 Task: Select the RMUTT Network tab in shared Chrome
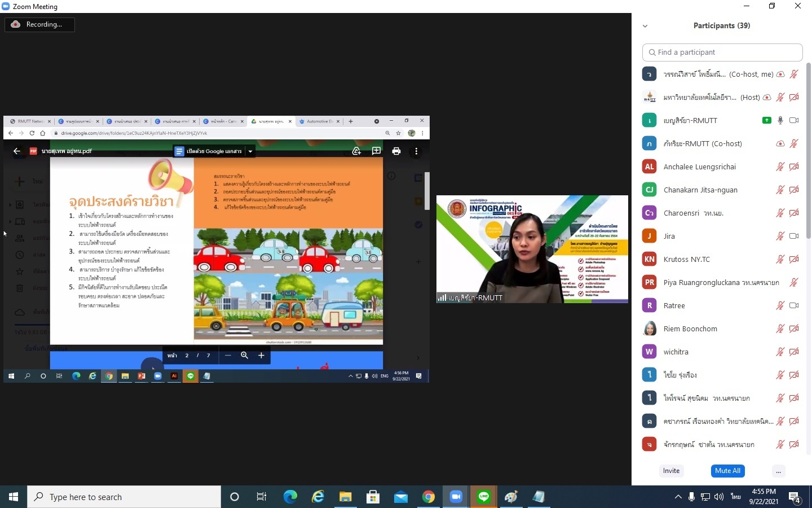click(x=30, y=121)
